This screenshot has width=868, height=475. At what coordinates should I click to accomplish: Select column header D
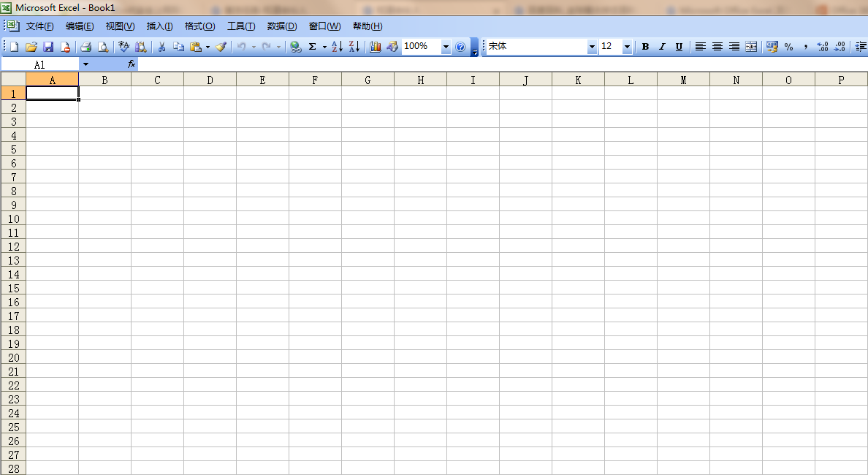(x=210, y=80)
